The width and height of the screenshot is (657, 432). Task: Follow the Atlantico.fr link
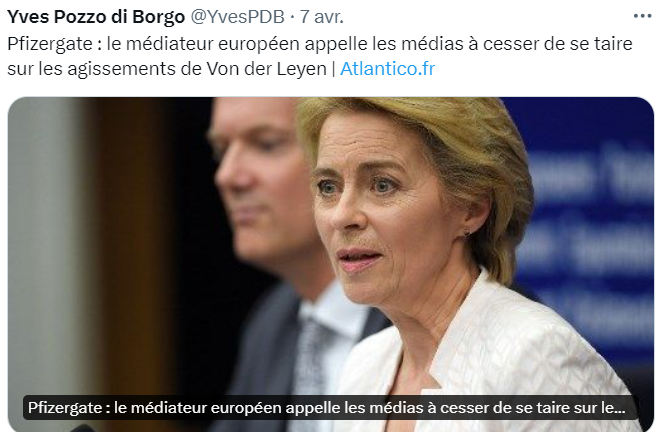387,69
